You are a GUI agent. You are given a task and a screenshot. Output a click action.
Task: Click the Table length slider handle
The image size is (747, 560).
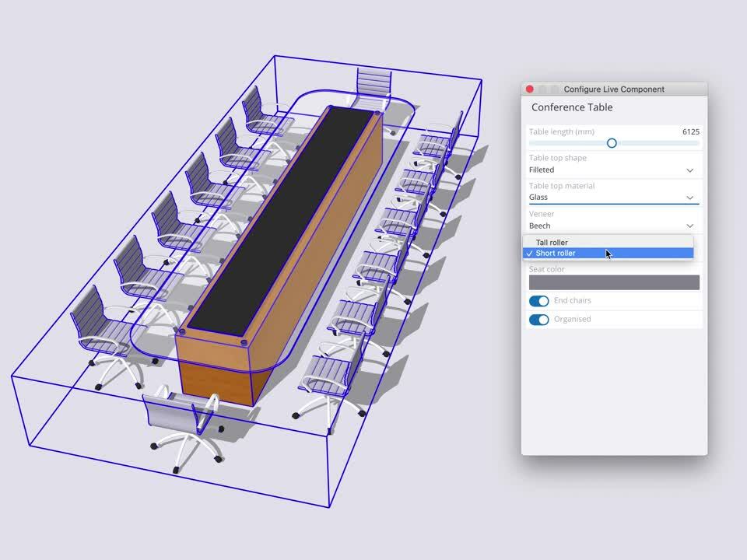point(612,143)
